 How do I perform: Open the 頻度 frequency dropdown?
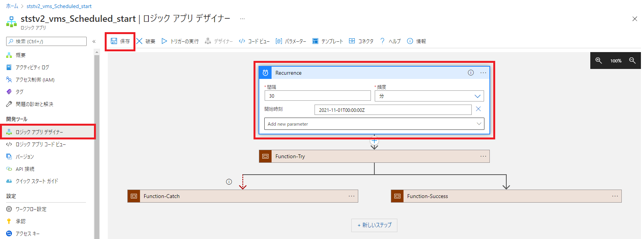(429, 96)
